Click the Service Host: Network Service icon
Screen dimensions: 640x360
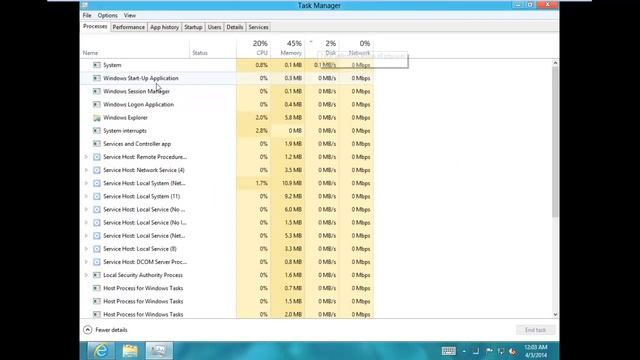click(97, 170)
